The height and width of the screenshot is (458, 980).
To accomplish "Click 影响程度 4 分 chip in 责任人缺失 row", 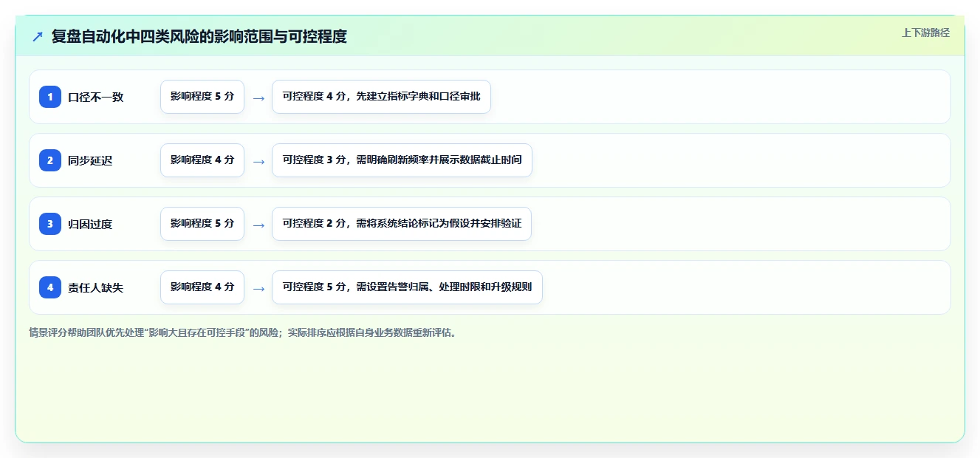I will click(202, 287).
